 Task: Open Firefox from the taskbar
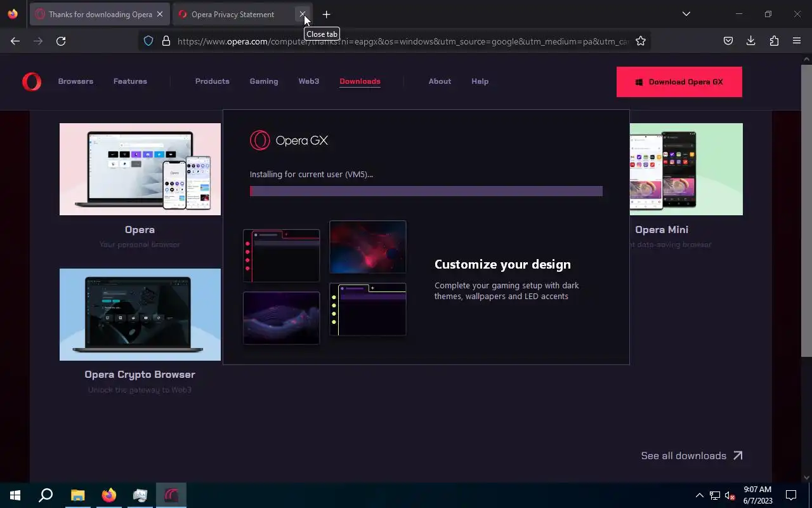pos(109,495)
